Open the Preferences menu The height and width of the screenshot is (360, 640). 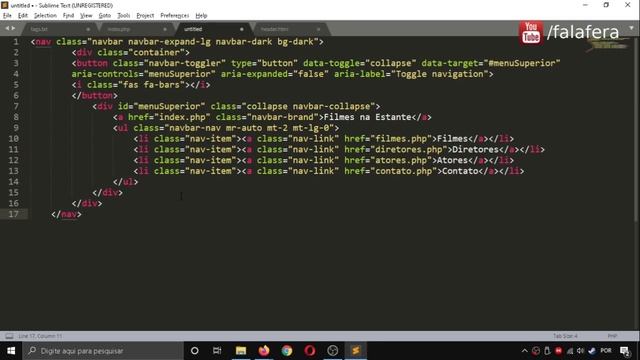[175, 16]
